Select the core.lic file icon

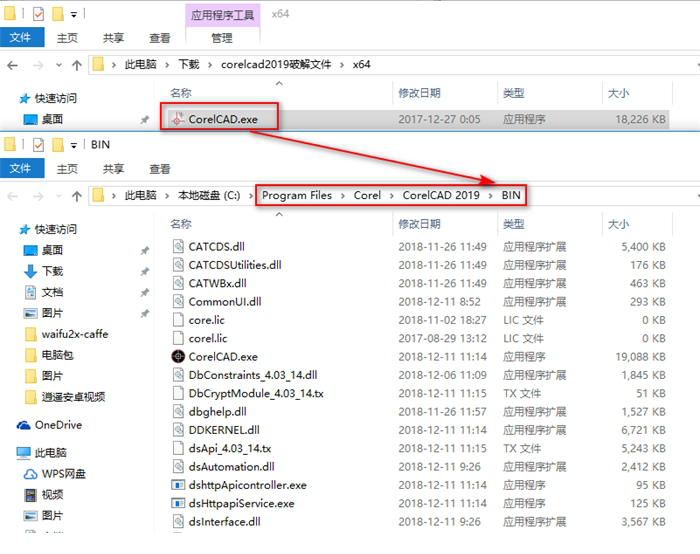coord(178,320)
